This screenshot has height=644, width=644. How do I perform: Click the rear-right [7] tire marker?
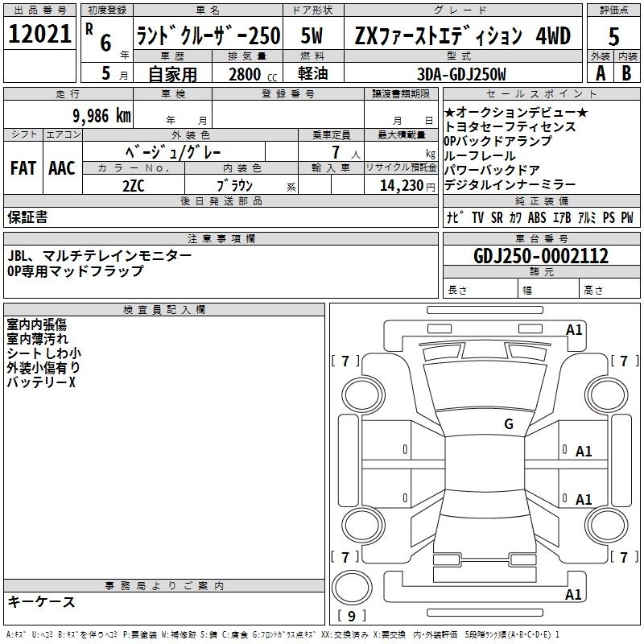(624, 557)
